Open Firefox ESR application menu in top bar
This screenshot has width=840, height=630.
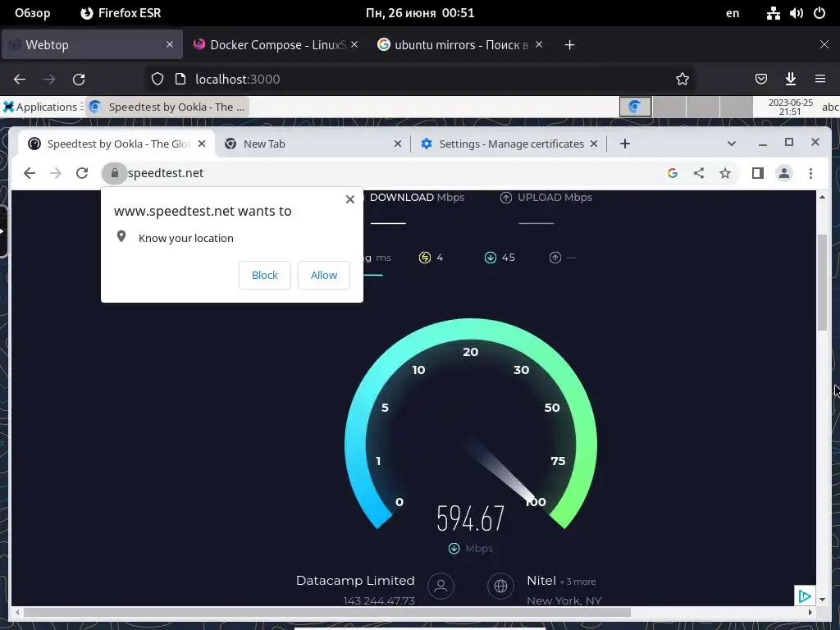point(121,13)
